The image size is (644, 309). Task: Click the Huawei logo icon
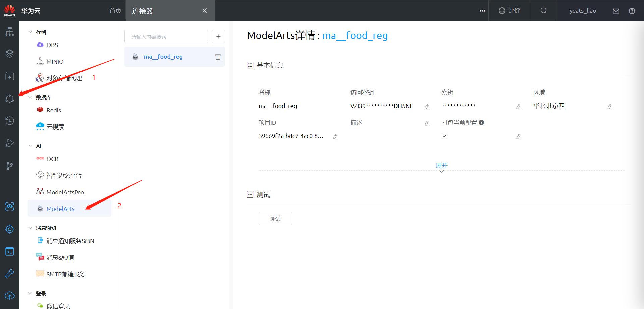click(10, 10)
